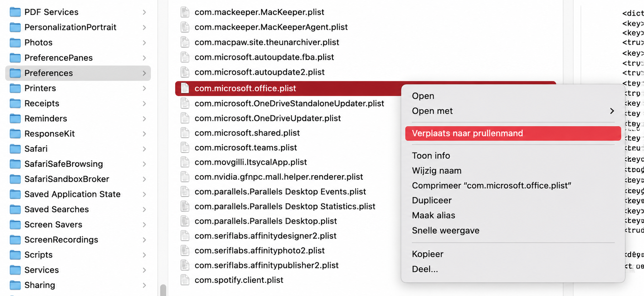Click the com.nvidia.gfnpc.mall.helper.renderer.plist file icon
Screen dimensions: 644x296
185,177
